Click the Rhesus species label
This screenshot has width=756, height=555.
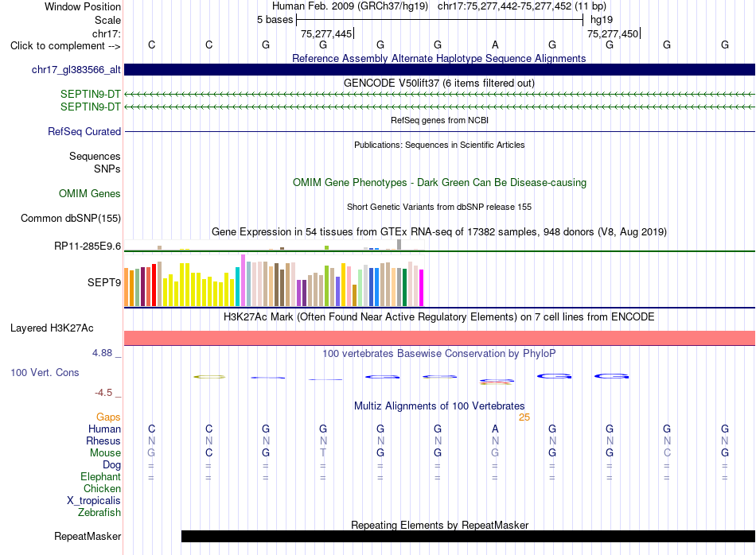(x=103, y=441)
